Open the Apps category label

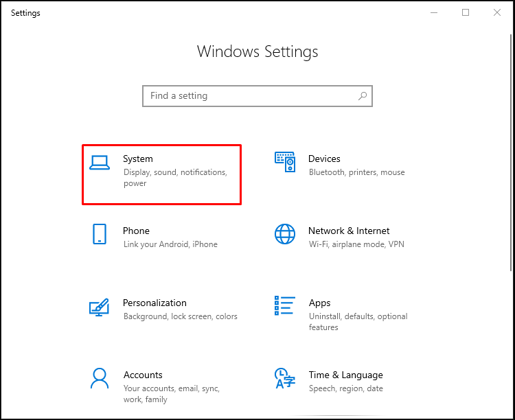coord(319,303)
